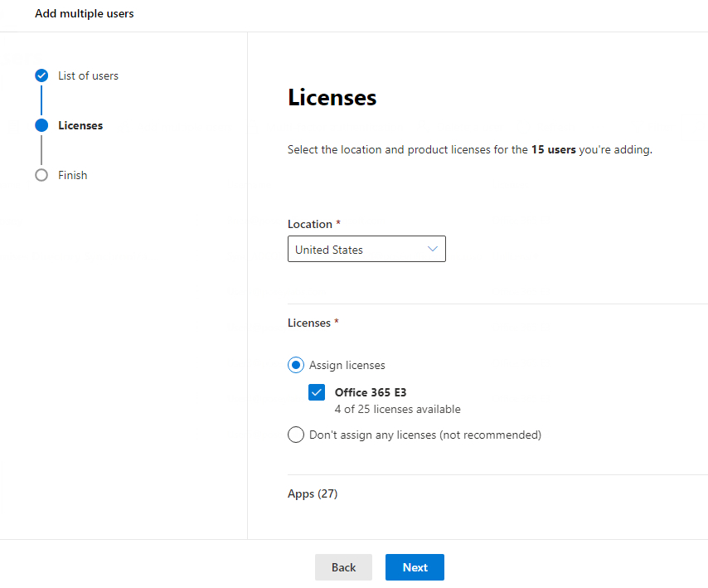Click the Back button
Viewport: 708px width, 588px height.
[343, 567]
